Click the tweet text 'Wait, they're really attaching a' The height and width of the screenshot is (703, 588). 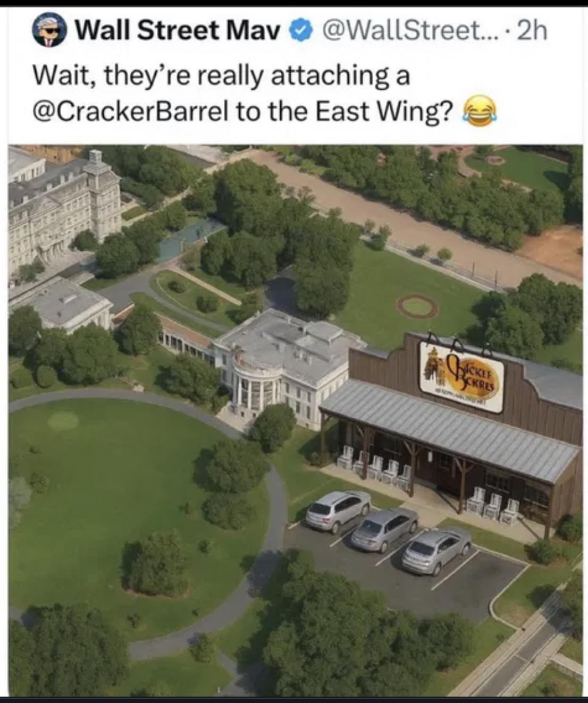pyautogui.click(x=221, y=76)
